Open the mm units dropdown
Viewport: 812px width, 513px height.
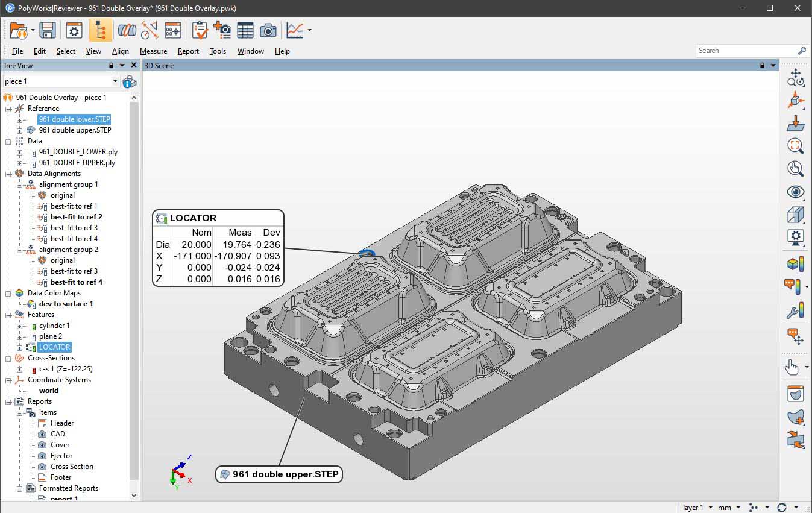click(x=728, y=508)
